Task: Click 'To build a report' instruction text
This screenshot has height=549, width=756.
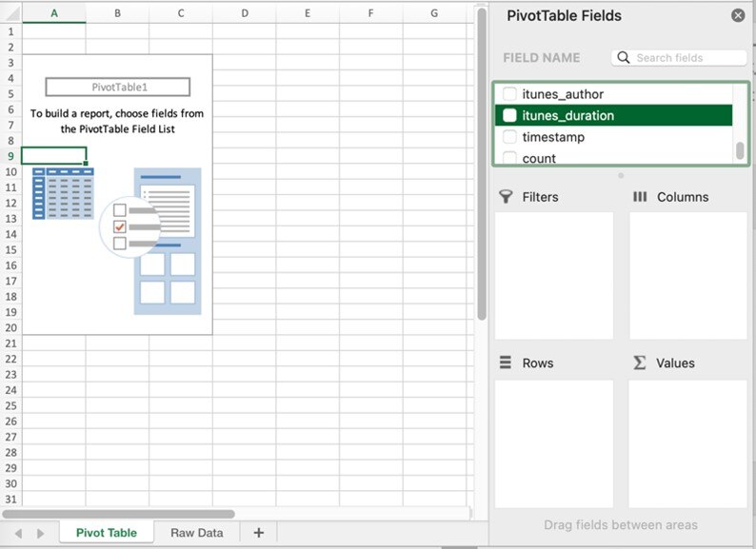Action: [117, 121]
